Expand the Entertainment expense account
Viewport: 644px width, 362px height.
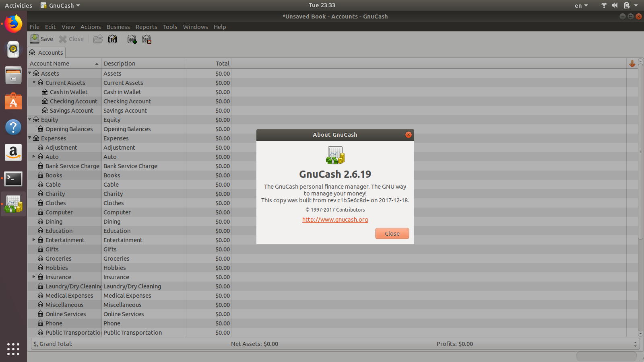(x=34, y=240)
